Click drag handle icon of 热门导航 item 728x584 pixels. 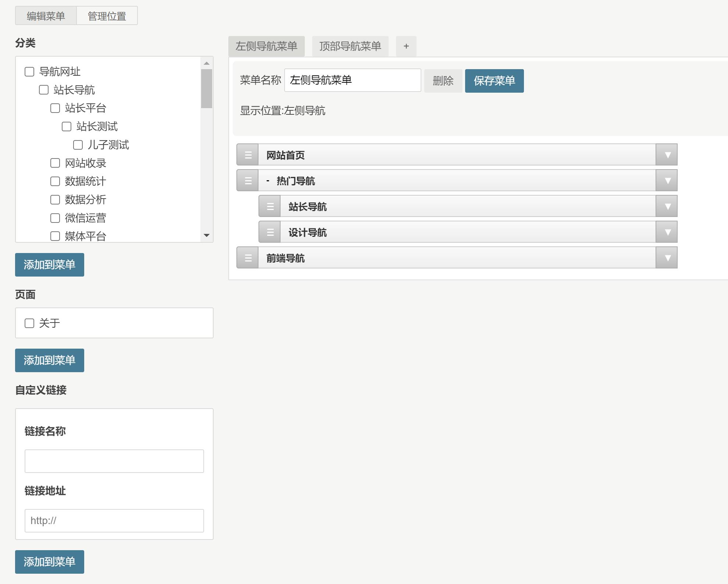pos(248,181)
